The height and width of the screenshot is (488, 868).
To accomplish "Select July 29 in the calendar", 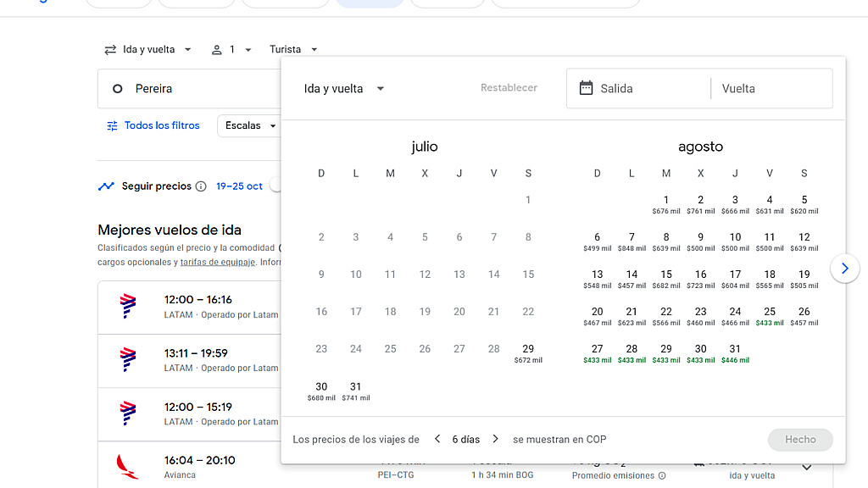I will (x=528, y=352).
